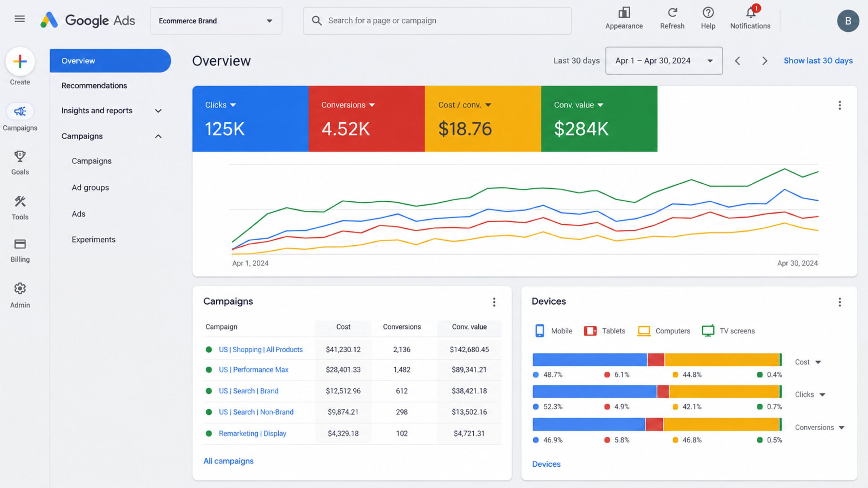Open the Apr 1 – Apr 30 date range dropdown
The height and width of the screenshot is (488, 868).
click(664, 61)
